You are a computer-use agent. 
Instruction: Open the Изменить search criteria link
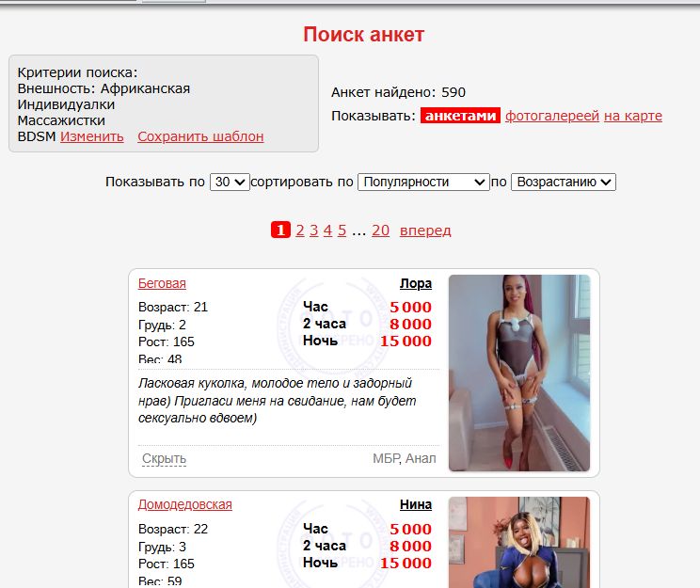tap(92, 136)
